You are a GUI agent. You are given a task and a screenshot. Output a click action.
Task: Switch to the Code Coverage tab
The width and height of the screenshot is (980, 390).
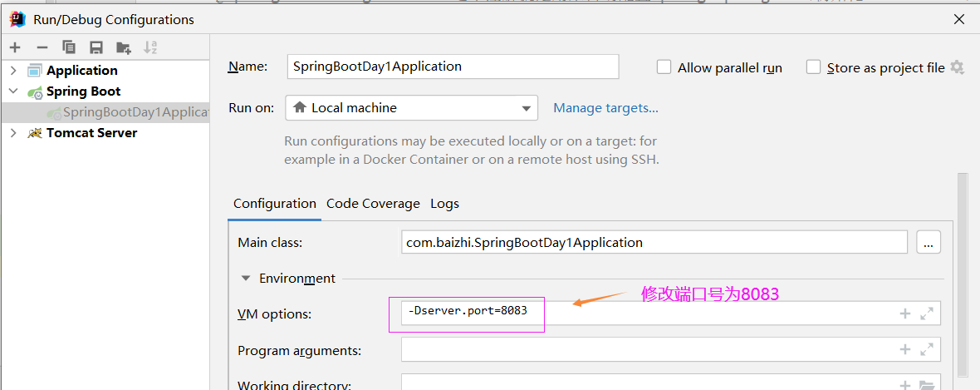[x=373, y=204]
